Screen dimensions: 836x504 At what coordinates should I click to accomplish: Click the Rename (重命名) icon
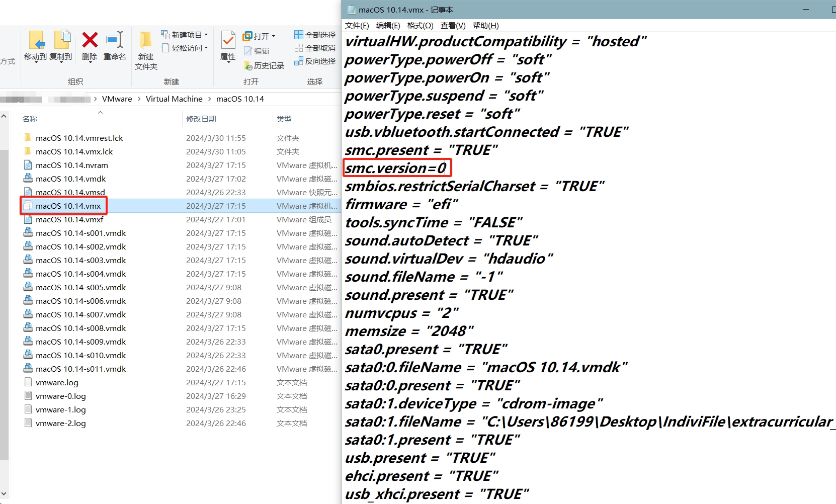point(115,40)
